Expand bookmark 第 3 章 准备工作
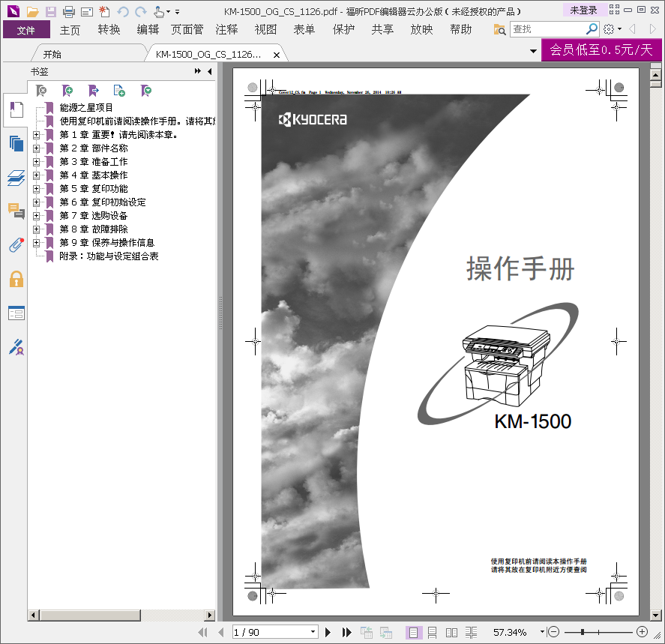Image resolution: width=665 pixels, height=644 pixels. [37, 161]
